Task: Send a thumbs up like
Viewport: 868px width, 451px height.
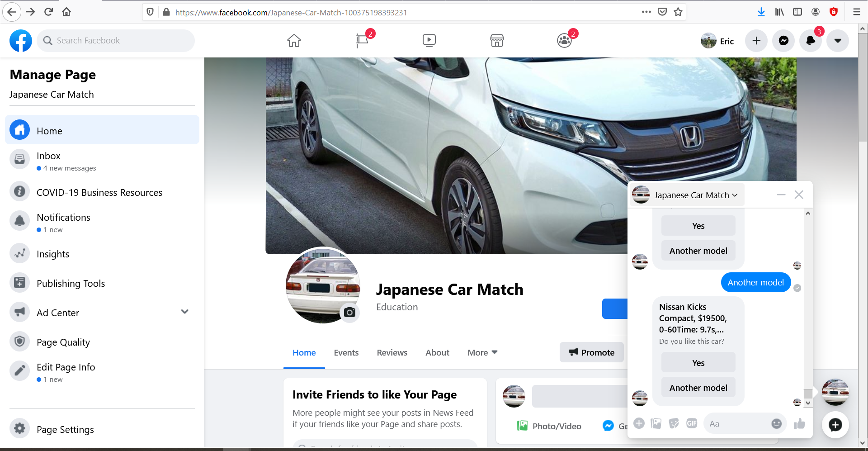Action: coord(799,423)
